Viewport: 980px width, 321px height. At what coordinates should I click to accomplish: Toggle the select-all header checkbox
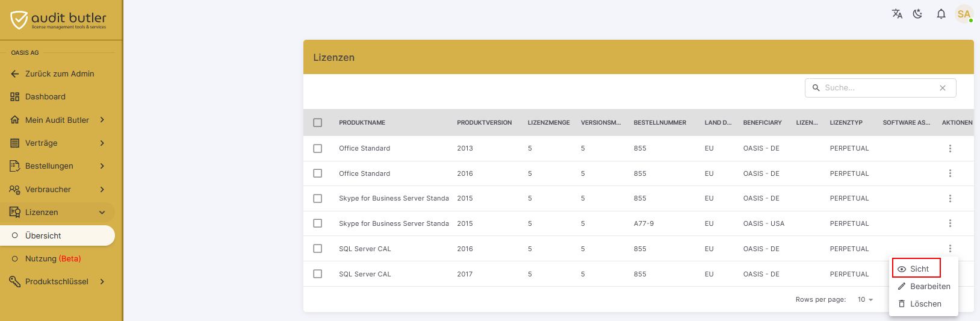tap(318, 123)
